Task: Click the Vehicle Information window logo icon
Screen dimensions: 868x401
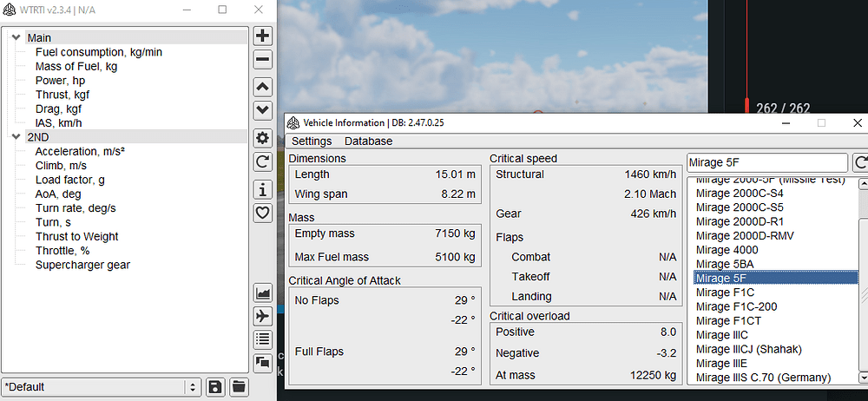Action: click(x=294, y=122)
